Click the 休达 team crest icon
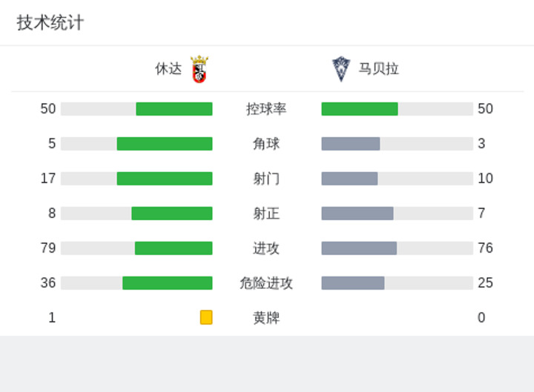This screenshot has height=392, width=534. click(x=200, y=69)
